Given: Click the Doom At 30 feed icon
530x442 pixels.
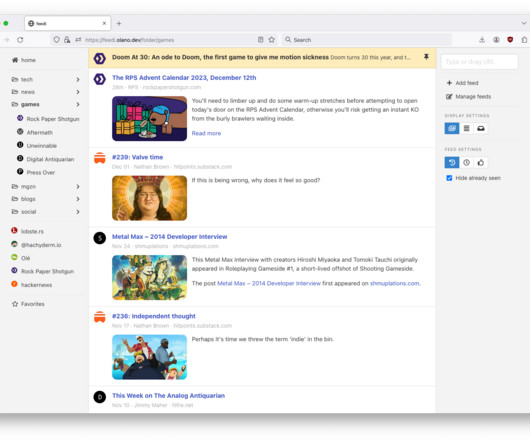Looking at the screenshot, I should [x=100, y=58].
